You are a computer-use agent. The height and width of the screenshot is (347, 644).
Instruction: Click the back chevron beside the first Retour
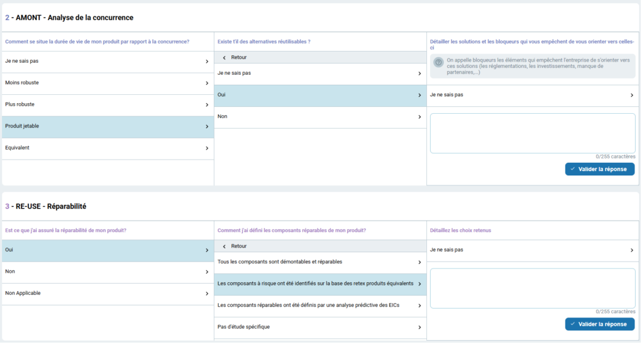[225, 57]
